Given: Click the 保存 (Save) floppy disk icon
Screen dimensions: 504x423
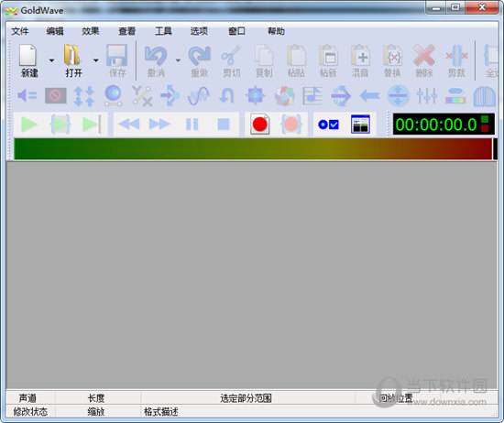Looking at the screenshot, I should [116, 55].
